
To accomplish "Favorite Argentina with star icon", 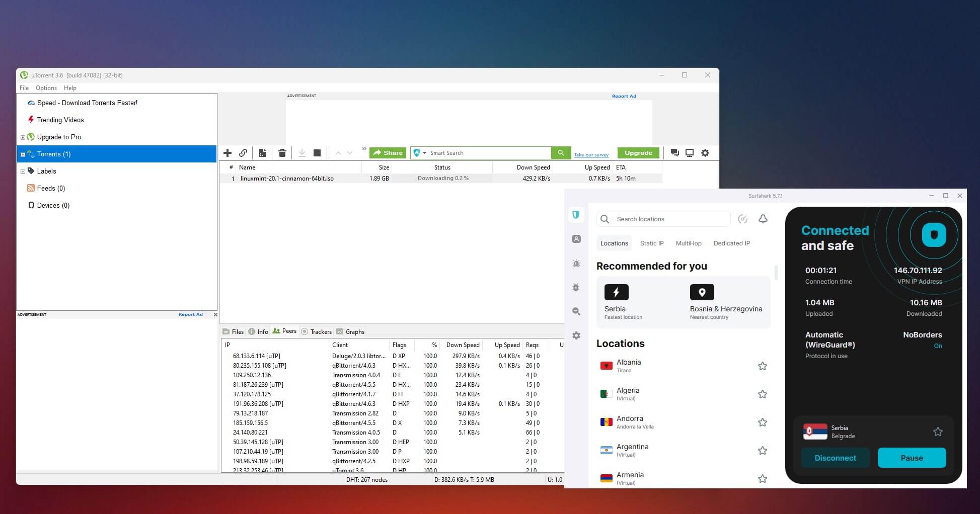I will [x=763, y=451].
